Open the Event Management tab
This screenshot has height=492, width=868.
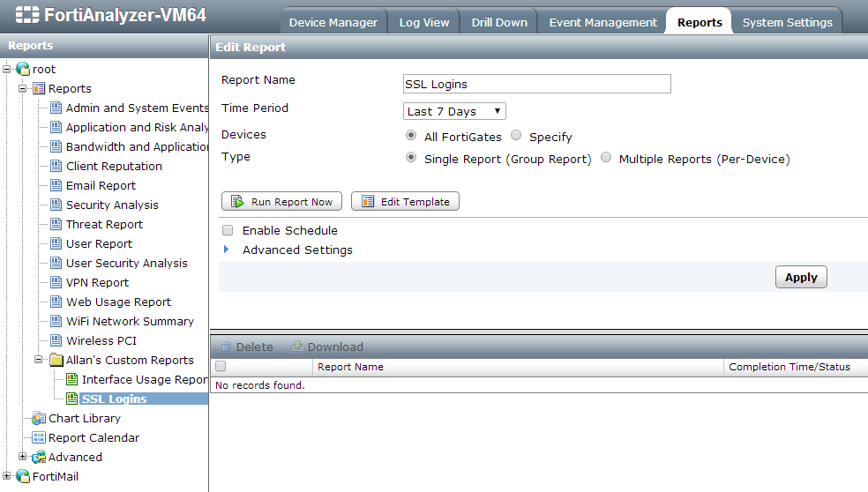[602, 23]
